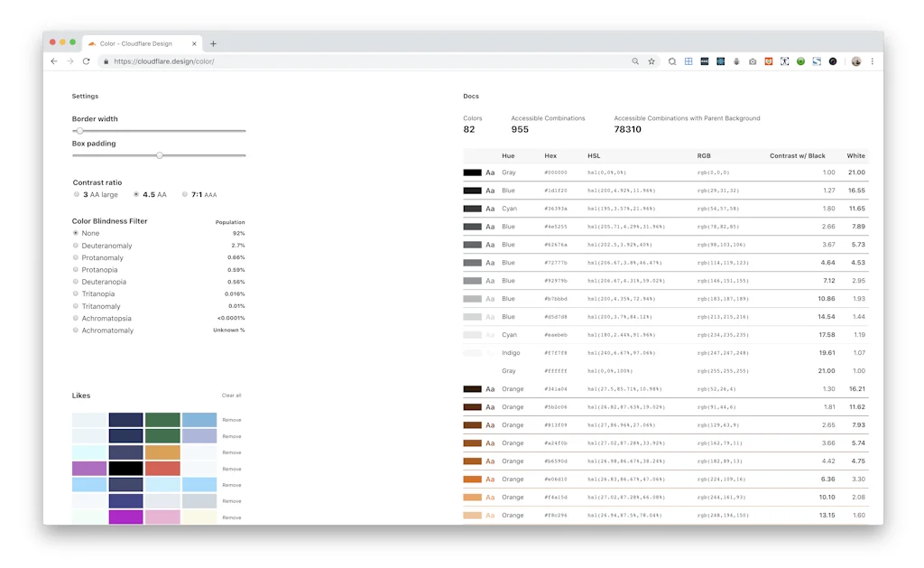Click the microphone extension icon
Screen dimensions: 924x568
pos(736,61)
